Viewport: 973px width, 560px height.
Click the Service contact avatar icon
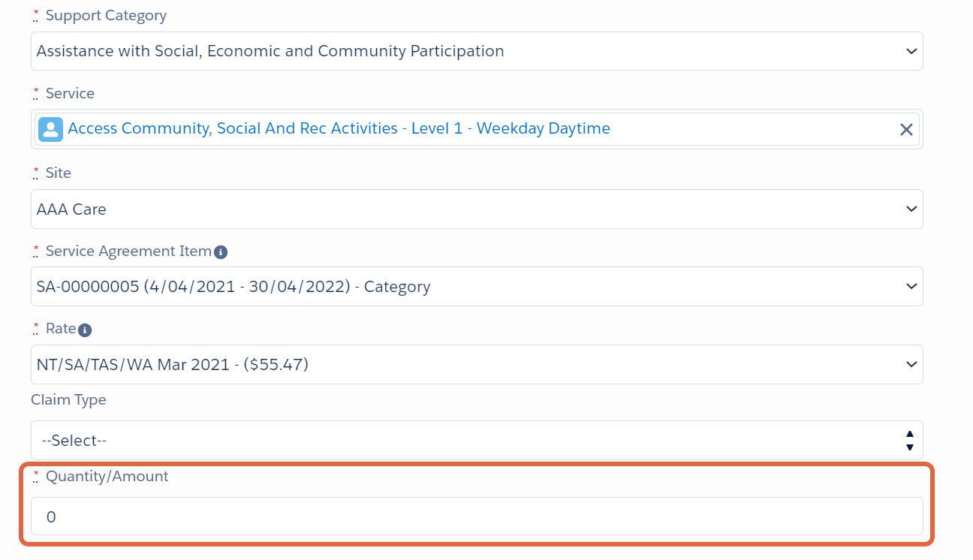(x=50, y=129)
